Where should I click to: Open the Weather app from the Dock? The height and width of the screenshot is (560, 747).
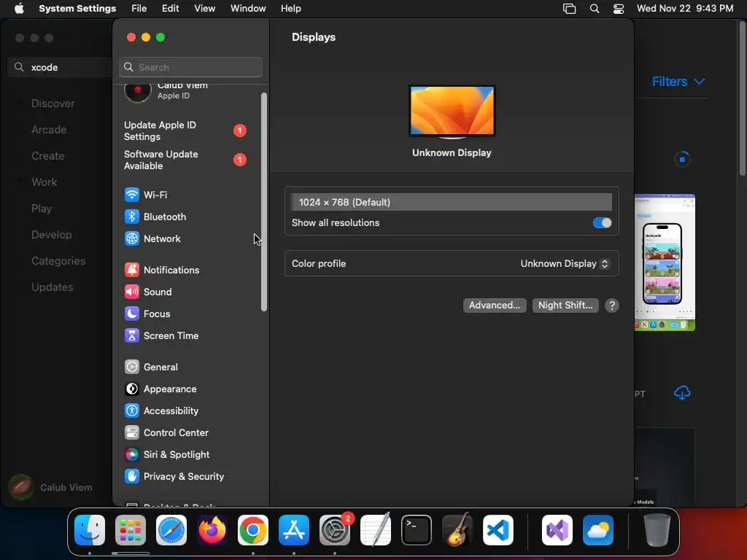[x=598, y=530]
